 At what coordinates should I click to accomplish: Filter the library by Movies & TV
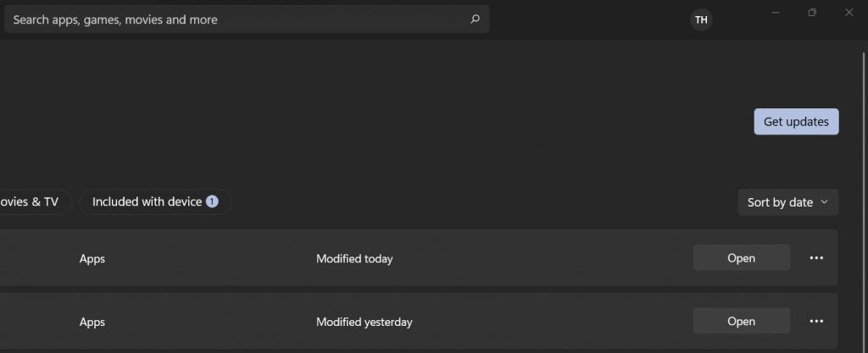31,201
